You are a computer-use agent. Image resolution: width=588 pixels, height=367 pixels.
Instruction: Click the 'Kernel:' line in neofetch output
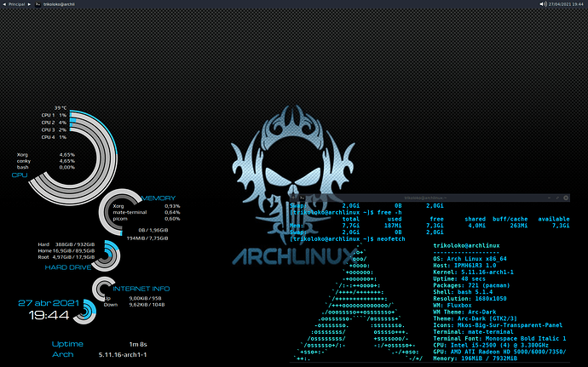coord(473,272)
